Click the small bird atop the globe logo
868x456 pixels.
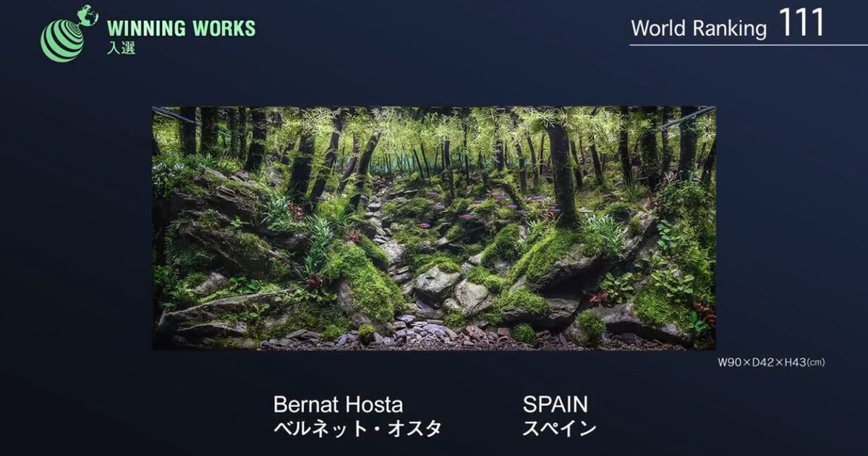click(x=88, y=14)
